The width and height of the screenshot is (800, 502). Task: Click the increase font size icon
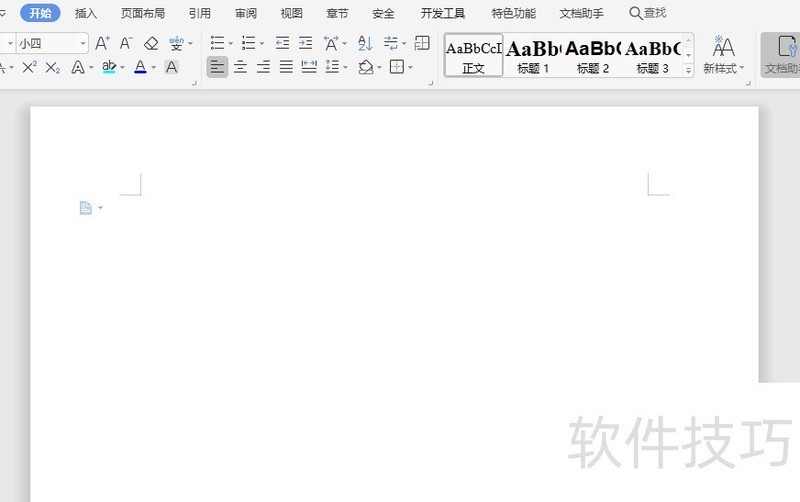coord(102,43)
